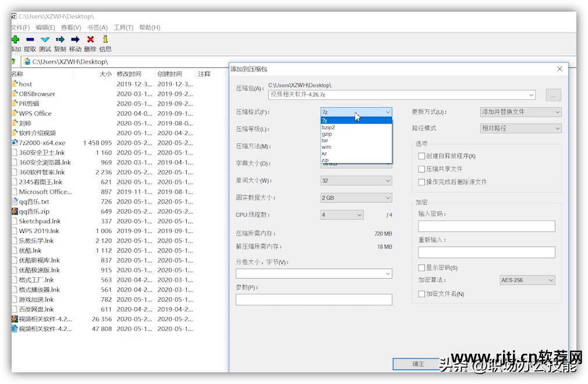Click the browse (...) button for archive
The height and width of the screenshot is (384, 588).
tap(553, 95)
